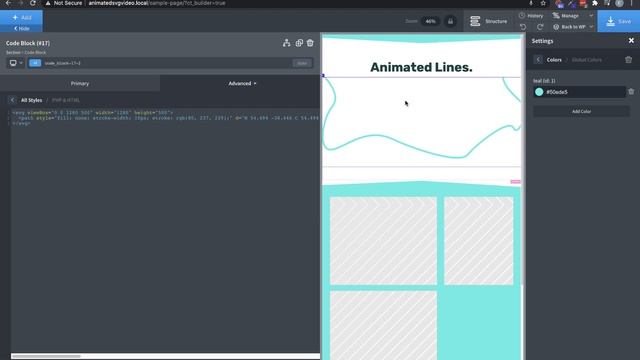Click the Colors breadcrumb in Settings
The height and width of the screenshot is (360, 640).
(554, 60)
